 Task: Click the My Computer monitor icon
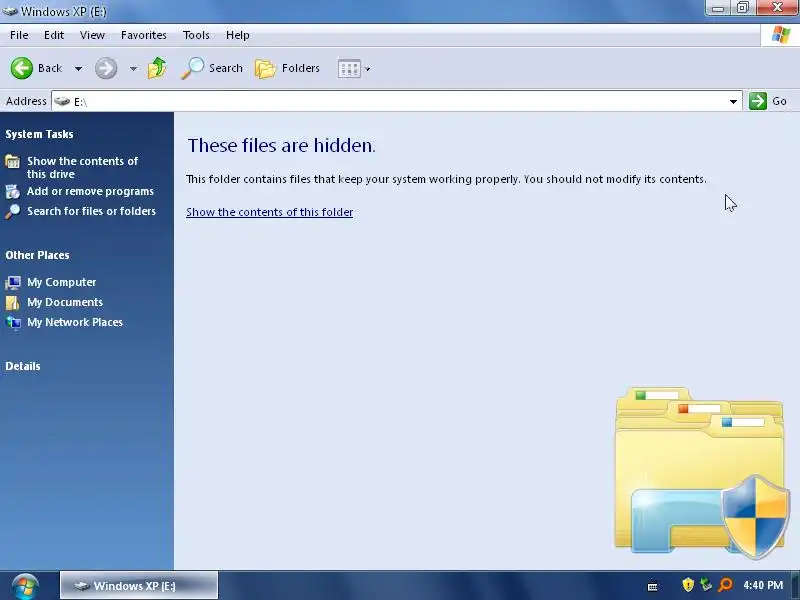pyautogui.click(x=13, y=283)
